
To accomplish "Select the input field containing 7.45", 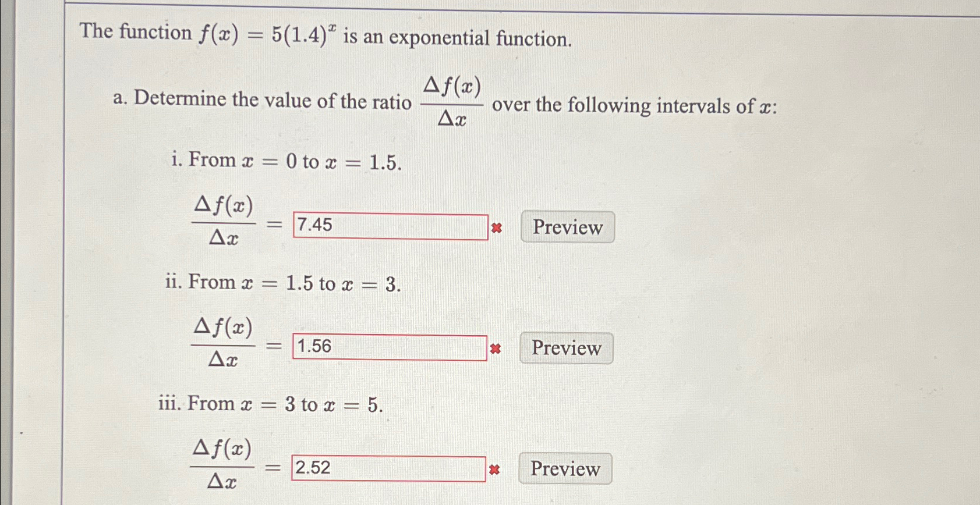I will tap(390, 226).
